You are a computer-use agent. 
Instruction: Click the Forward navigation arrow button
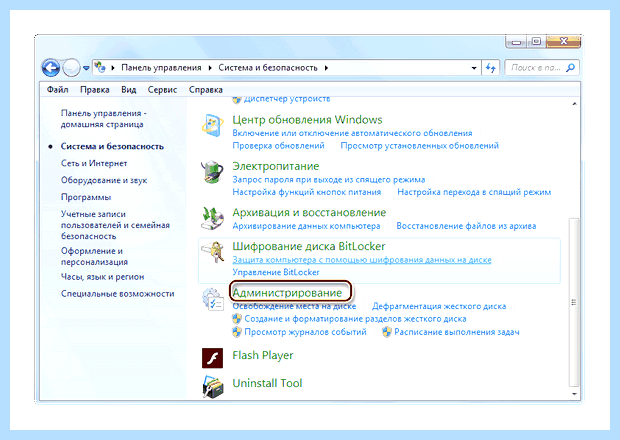(71, 68)
